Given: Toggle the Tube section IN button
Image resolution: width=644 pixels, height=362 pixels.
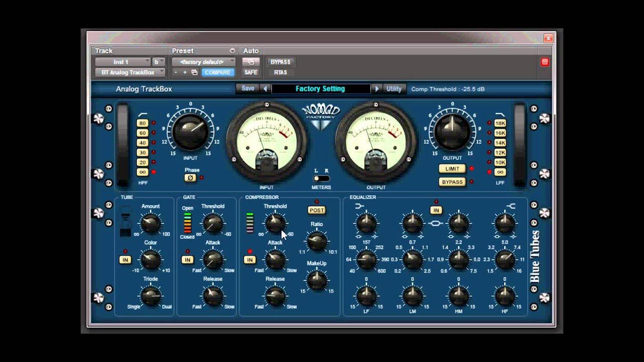Looking at the screenshot, I should click(125, 260).
